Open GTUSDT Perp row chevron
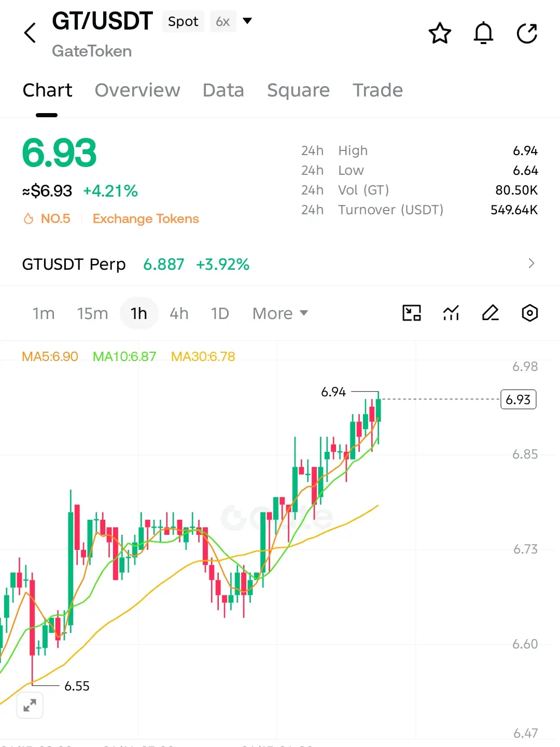The image size is (560, 747). 531,263
